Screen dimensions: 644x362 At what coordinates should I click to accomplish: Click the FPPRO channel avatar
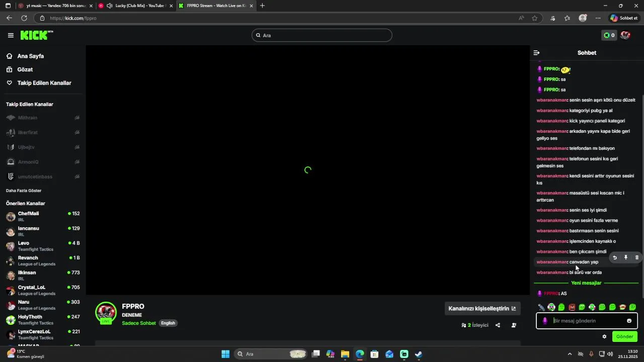tap(106, 313)
